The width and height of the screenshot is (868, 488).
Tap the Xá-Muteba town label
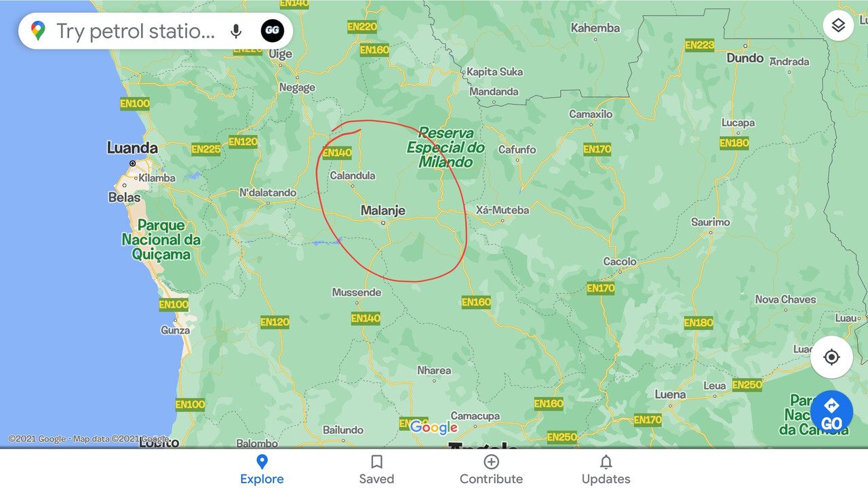click(502, 210)
